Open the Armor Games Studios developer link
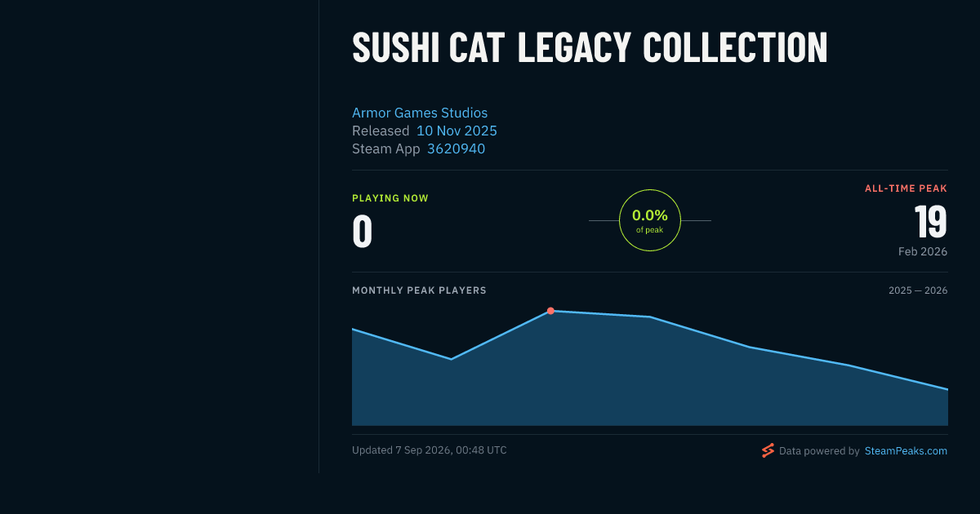This screenshot has height=514, width=980. point(420,113)
